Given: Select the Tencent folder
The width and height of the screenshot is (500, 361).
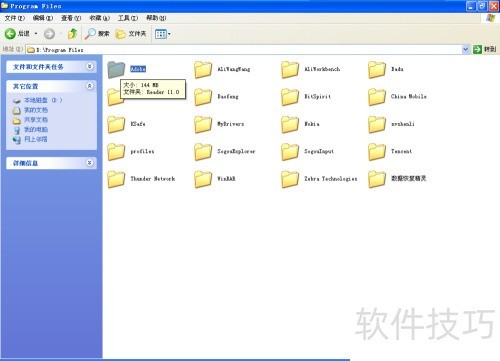Looking at the screenshot, I should click(390, 151).
